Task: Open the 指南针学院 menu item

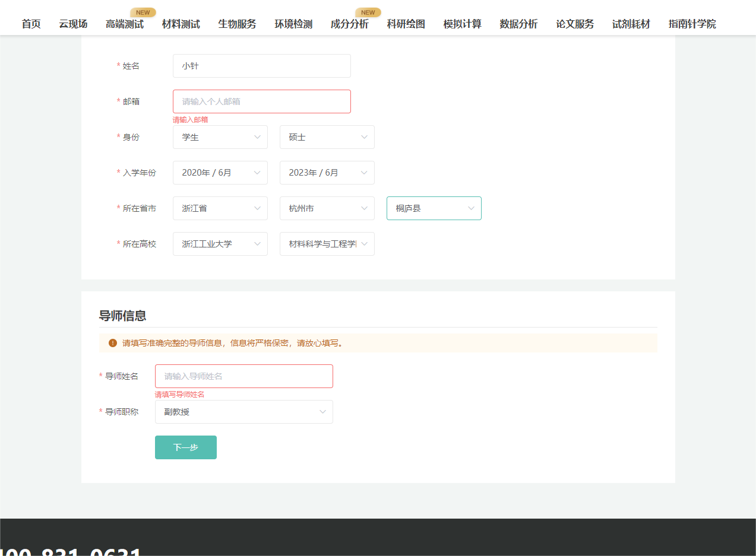Action: (x=691, y=24)
